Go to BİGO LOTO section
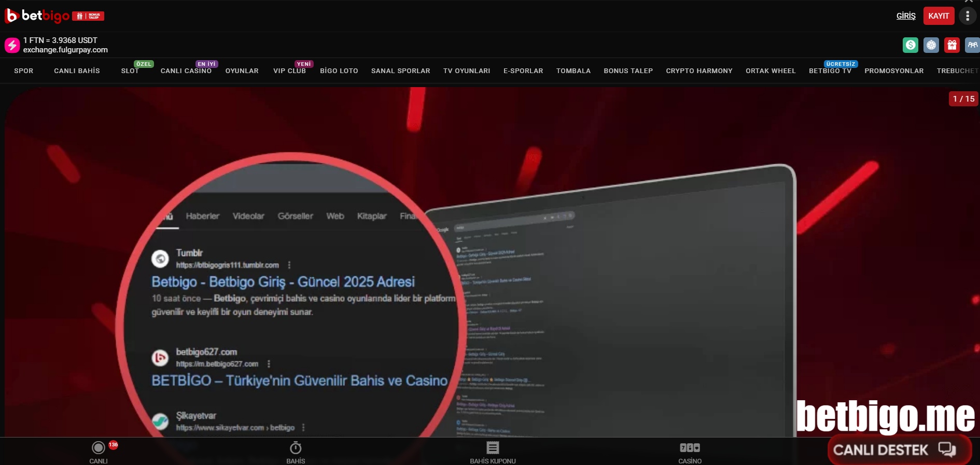 point(339,71)
